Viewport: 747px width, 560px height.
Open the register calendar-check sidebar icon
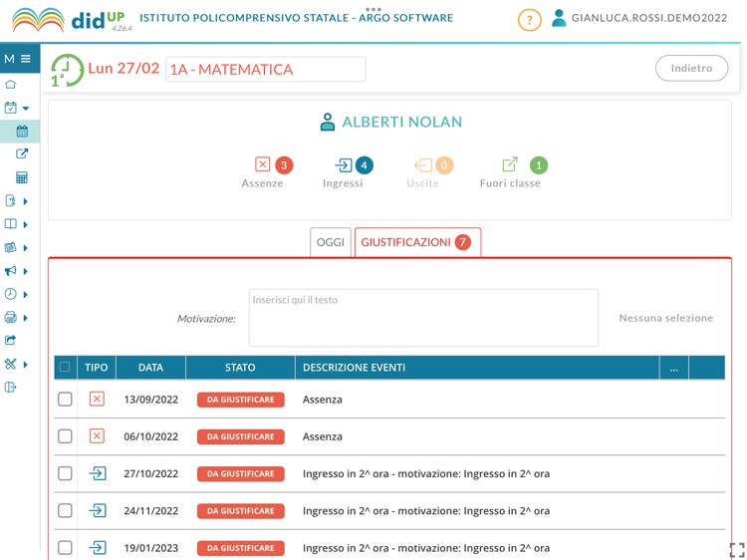11,108
